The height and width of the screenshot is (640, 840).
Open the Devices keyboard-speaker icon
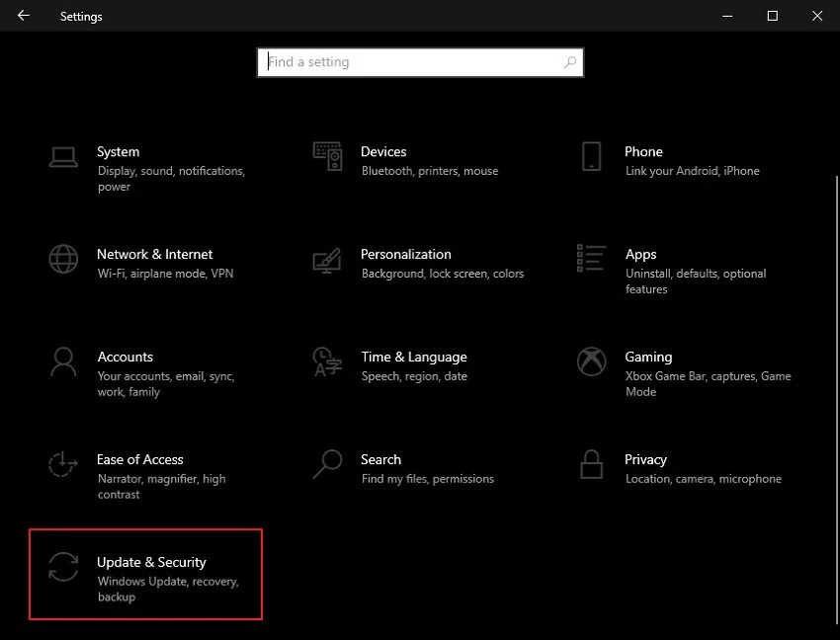coord(327,156)
